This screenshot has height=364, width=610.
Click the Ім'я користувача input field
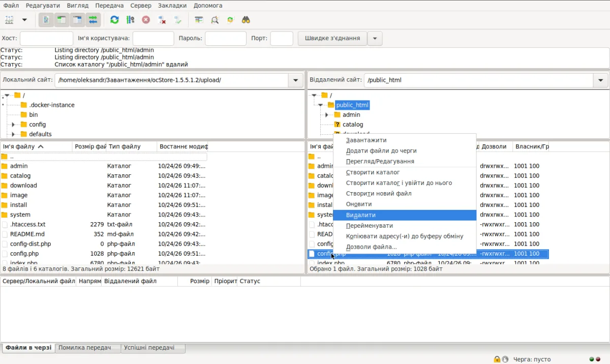point(153,38)
